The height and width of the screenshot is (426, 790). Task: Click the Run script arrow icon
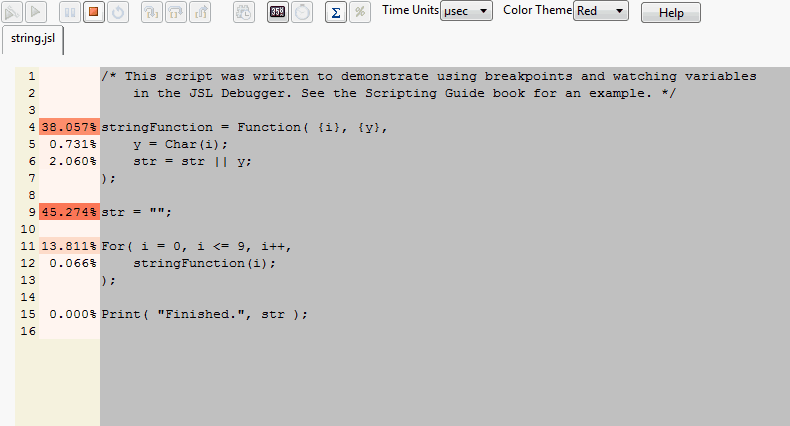[35, 12]
